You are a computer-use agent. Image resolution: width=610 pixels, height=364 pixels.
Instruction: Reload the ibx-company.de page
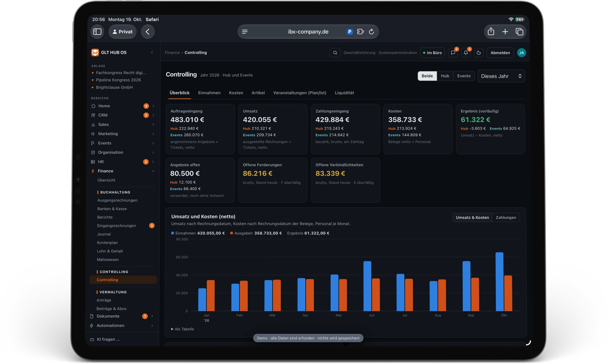(371, 32)
